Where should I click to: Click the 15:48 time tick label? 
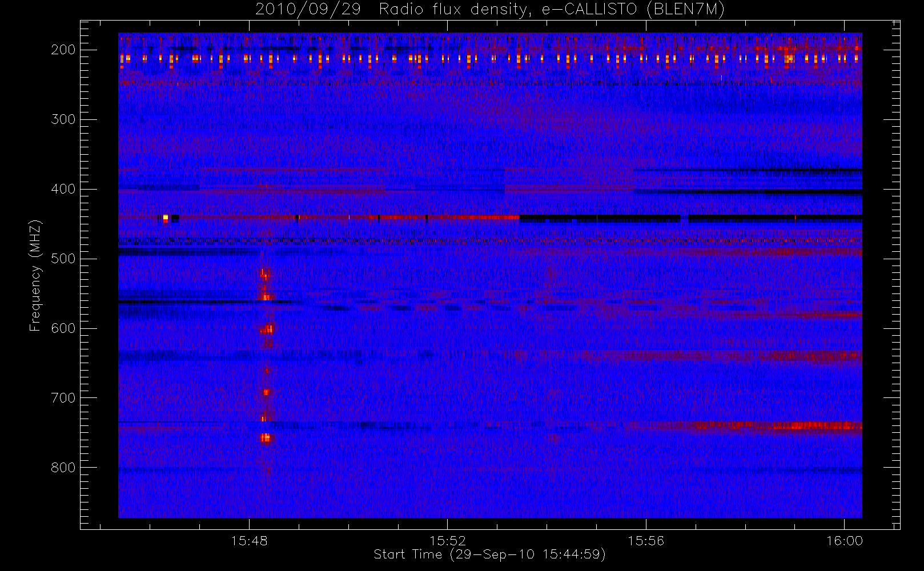click(249, 541)
